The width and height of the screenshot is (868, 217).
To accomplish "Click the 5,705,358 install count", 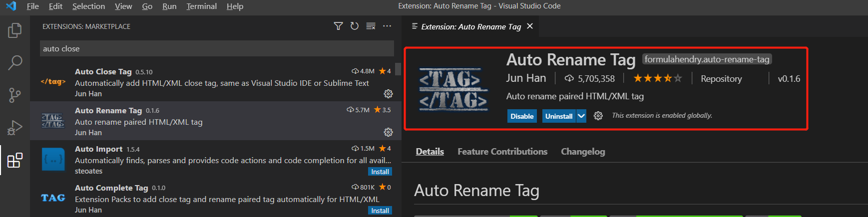I will pos(590,78).
